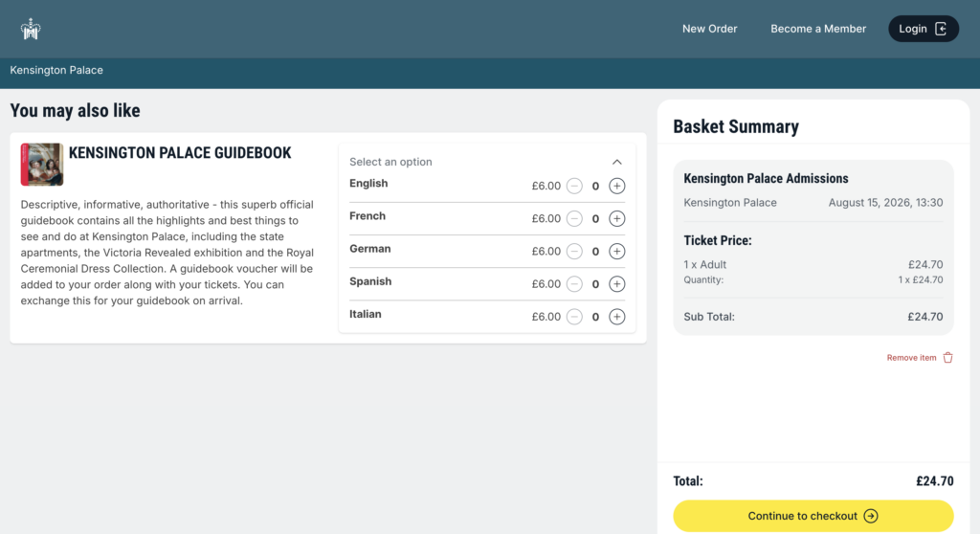This screenshot has height=534, width=980.
Task: Collapse the Select an option chevron
Action: point(617,162)
